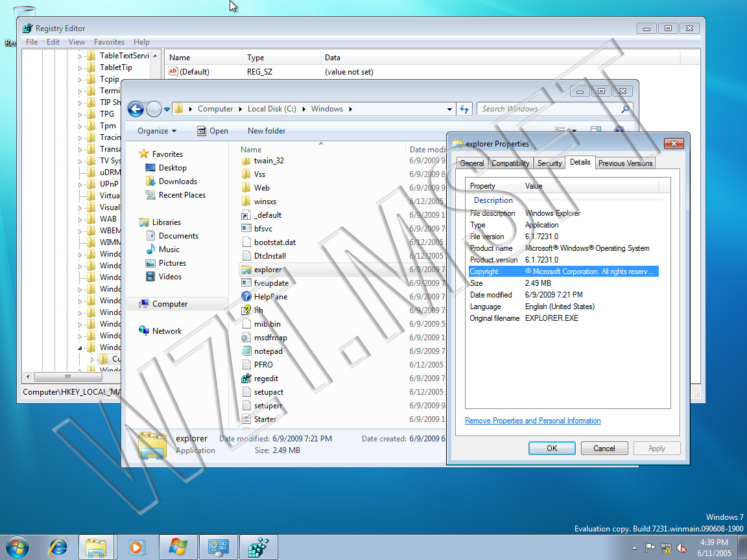Click OK in explorer Properties
747x560 pixels.
click(552, 448)
